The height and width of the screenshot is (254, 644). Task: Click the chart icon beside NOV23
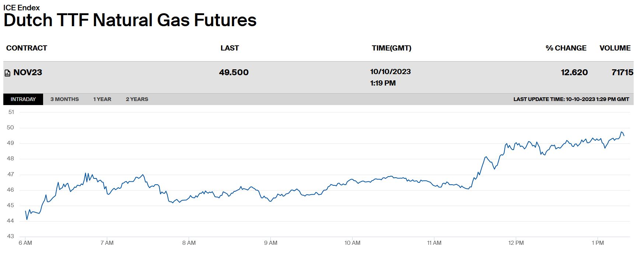[x=7, y=73]
